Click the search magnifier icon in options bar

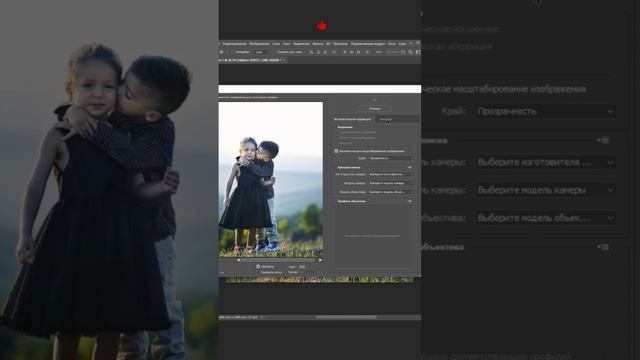410,52
